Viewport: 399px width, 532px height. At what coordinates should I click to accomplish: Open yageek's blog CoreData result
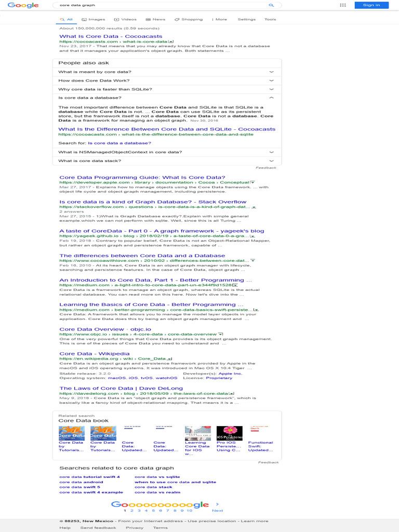pyautogui.click(x=162, y=231)
